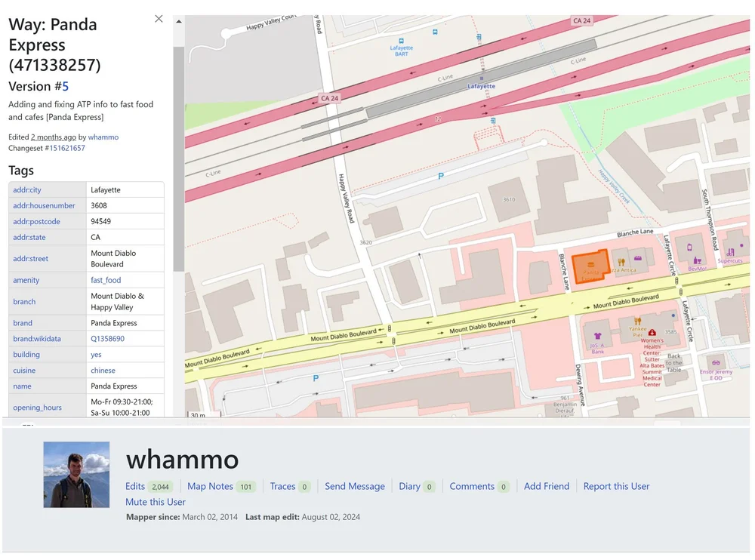The height and width of the screenshot is (560, 755).
Task: Click the whammo username heading
Action: (x=183, y=460)
